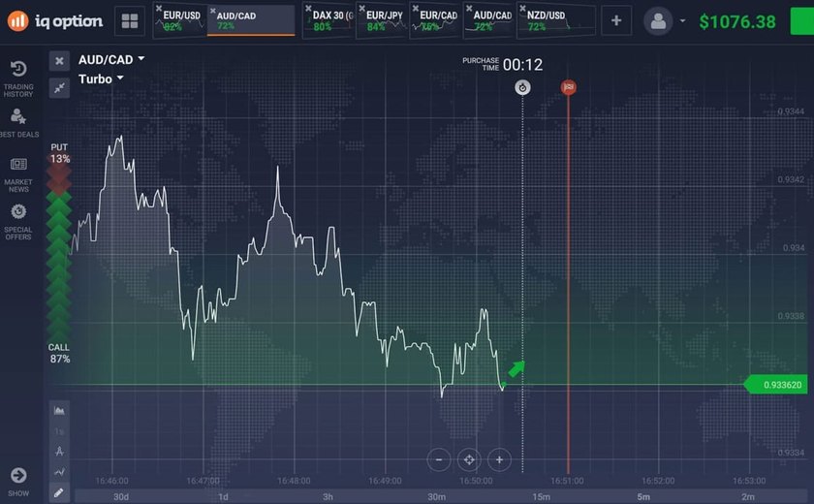Image resolution: width=814 pixels, height=504 pixels.
Task: Switch to the EUR/JPY tab
Action: pyautogui.click(x=383, y=21)
